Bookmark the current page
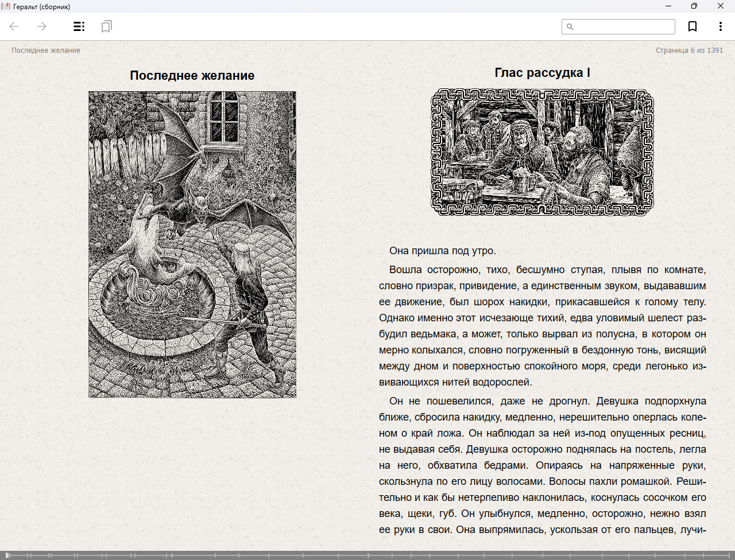735x560 pixels. pyautogui.click(x=693, y=26)
